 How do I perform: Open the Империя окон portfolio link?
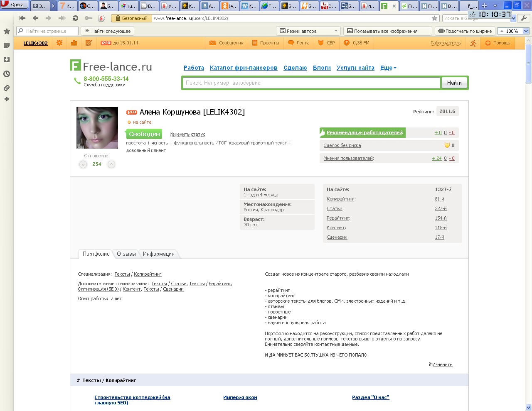(x=240, y=397)
